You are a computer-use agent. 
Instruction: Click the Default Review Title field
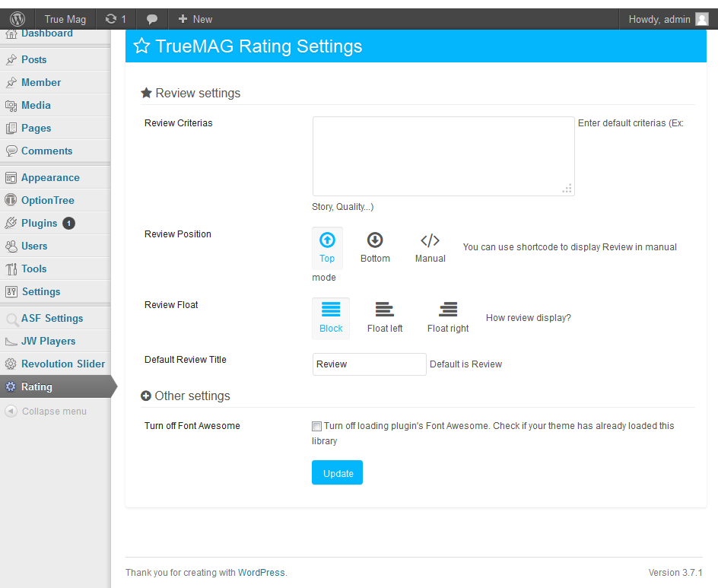(x=369, y=364)
